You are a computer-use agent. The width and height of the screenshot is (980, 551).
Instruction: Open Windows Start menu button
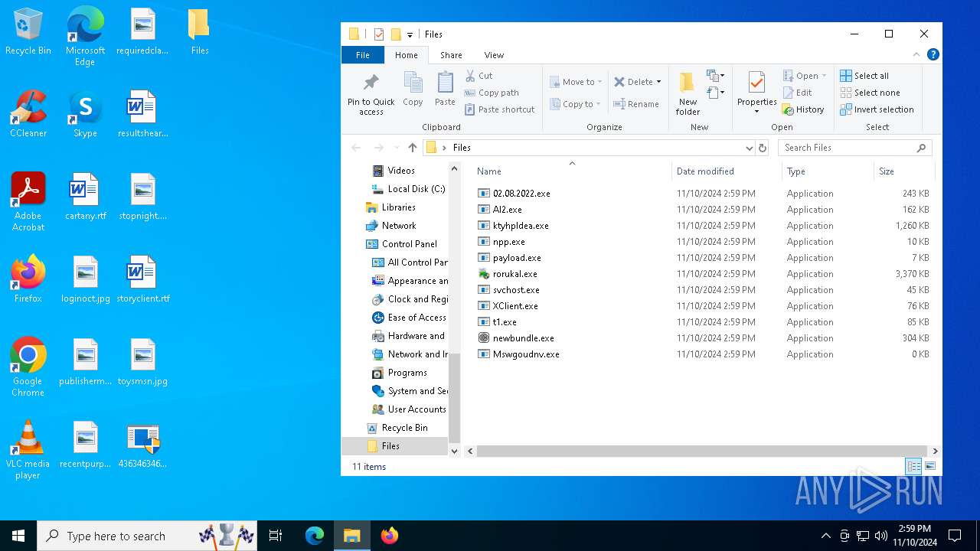click(18, 536)
